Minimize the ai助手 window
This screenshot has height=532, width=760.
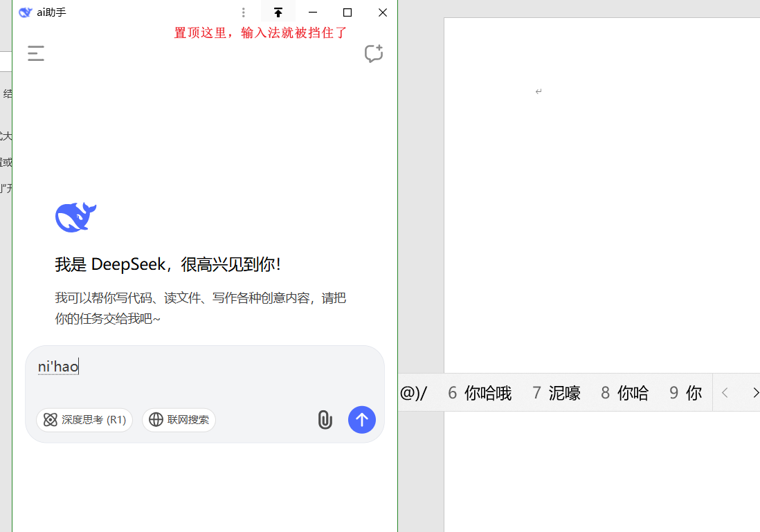[x=313, y=12]
